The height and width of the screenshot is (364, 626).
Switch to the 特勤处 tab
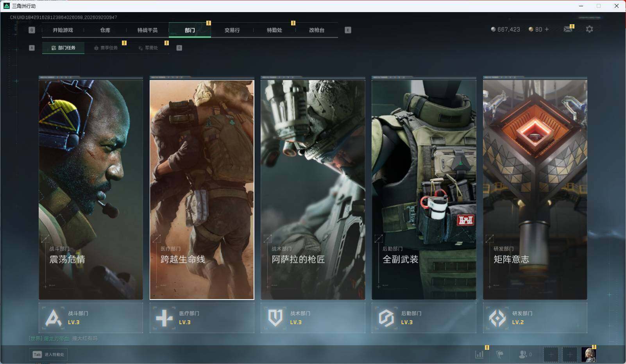pos(274,30)
